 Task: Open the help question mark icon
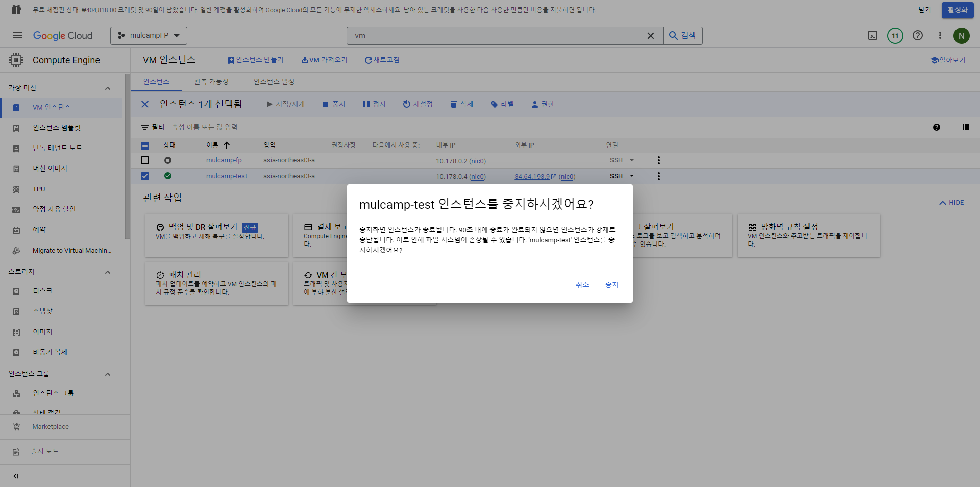tap(918, 35)
